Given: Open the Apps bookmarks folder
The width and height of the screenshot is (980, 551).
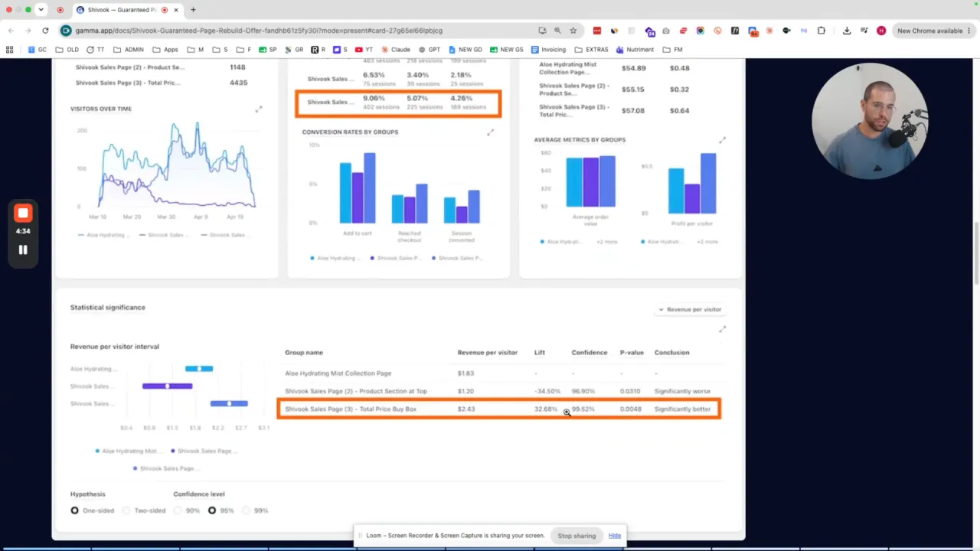Looking at the screenshot, I should tap(165, 50).
